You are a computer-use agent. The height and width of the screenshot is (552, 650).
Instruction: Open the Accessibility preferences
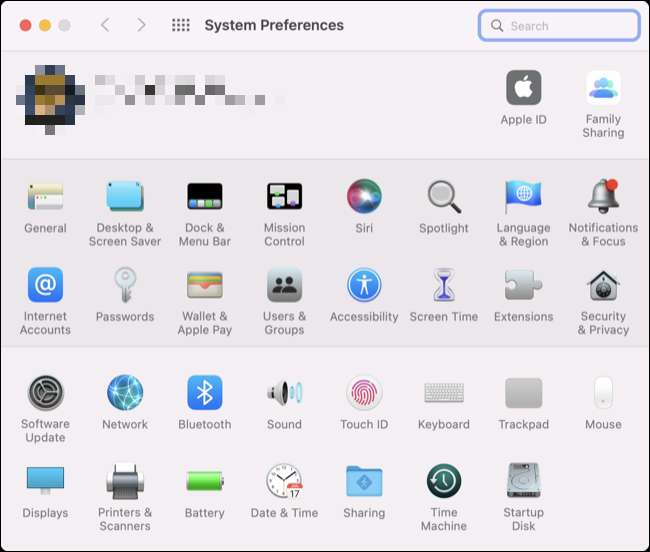364,286
